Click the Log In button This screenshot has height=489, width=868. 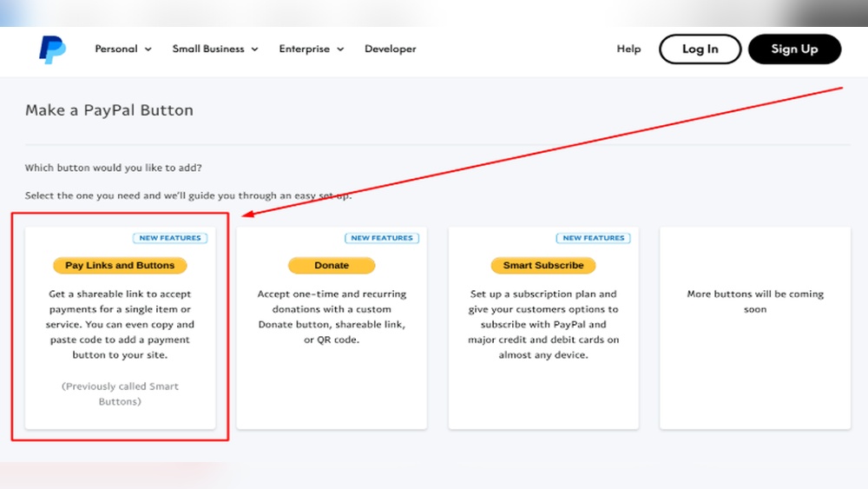click(x=700, y=49)
